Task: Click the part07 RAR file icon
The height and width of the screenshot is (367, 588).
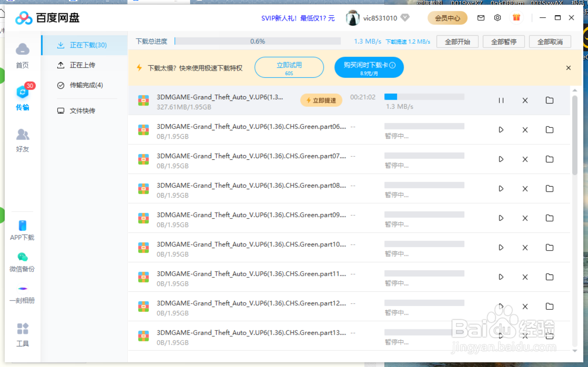Action: coord(143,159)
